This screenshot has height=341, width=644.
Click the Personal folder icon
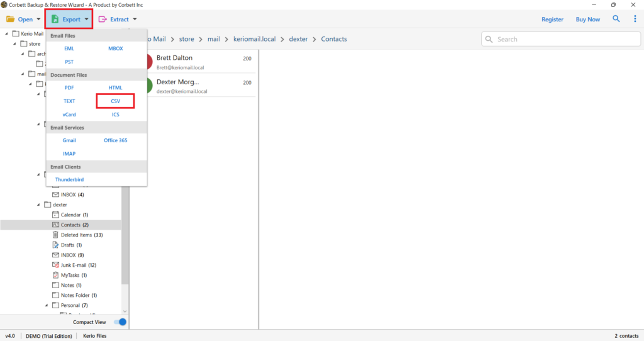(x=55, y=305)
